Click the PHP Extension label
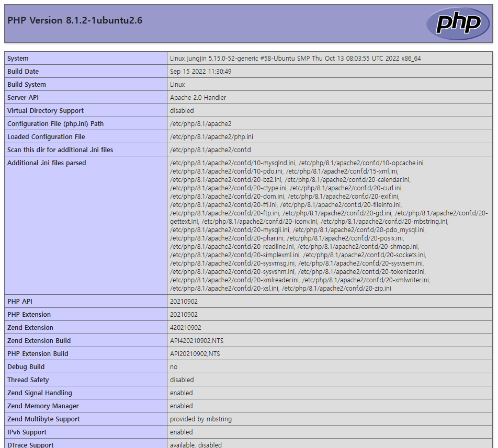Viewport: 498px width, 448px height. pos(29,314)
